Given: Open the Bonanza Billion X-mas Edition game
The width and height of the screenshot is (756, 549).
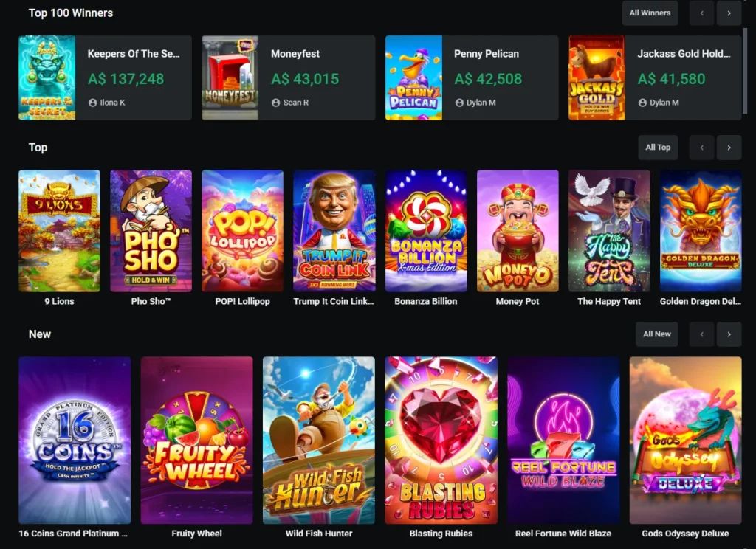Looking at the screenshot, I should [x=426, y=231].
